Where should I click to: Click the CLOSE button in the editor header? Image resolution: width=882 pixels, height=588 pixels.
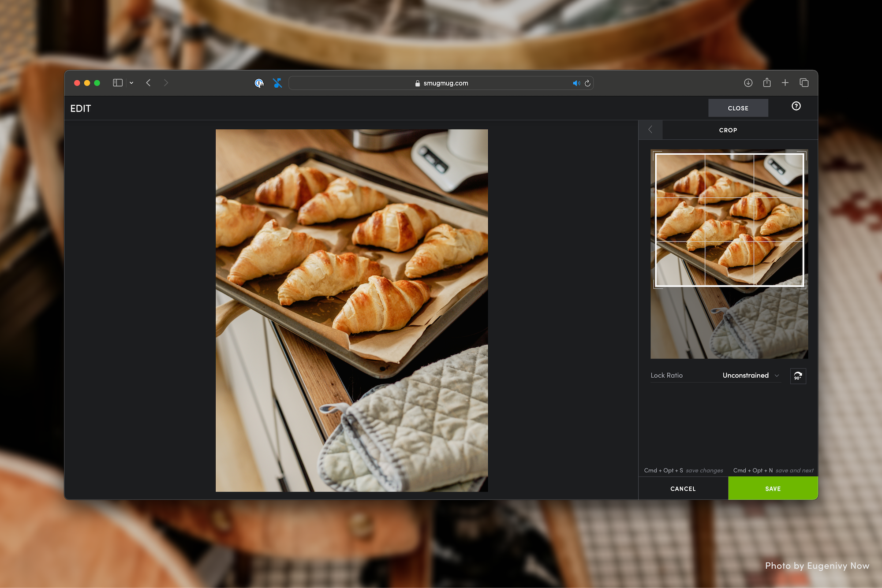pos(738,108)
